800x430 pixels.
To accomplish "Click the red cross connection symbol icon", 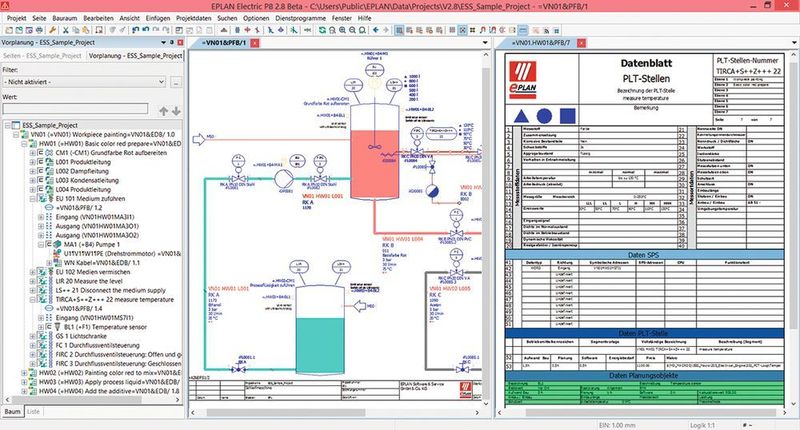I will click(247, 31).
